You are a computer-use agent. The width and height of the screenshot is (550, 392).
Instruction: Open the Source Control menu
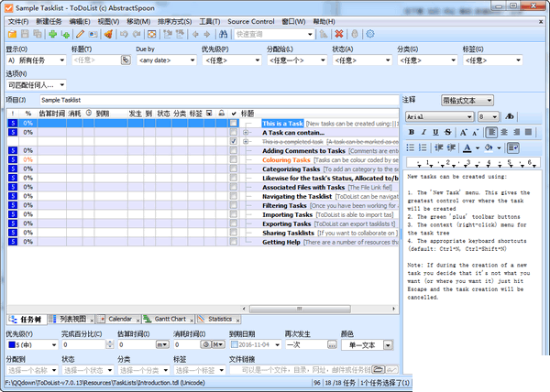[251, 22]
